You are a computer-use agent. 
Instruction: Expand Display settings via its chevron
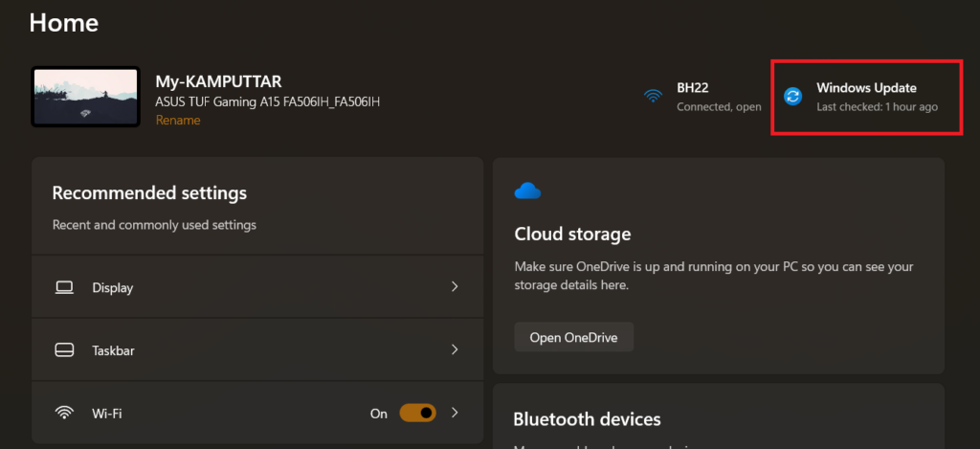[x=455, y=287]
